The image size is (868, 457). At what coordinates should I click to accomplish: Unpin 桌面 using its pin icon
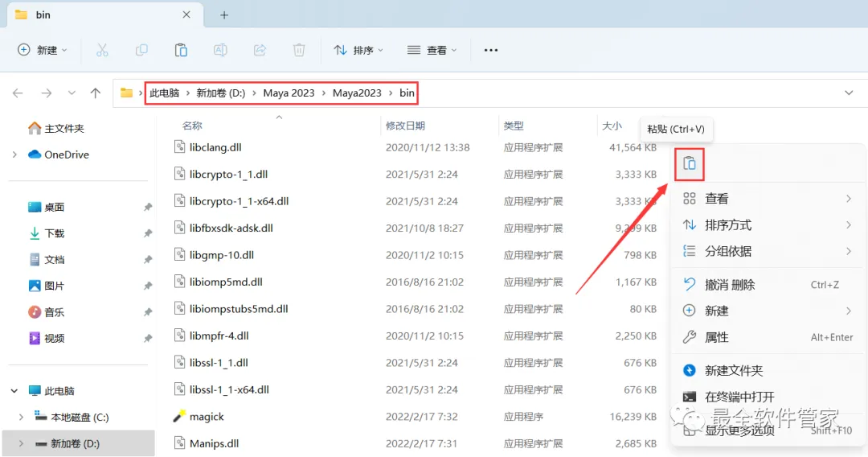click(x=148, y=207)
